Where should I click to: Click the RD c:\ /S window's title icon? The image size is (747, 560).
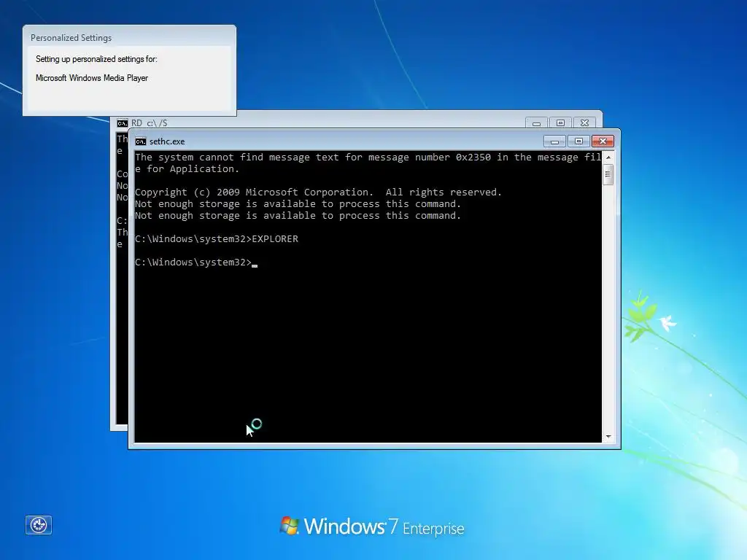(123, 122)
